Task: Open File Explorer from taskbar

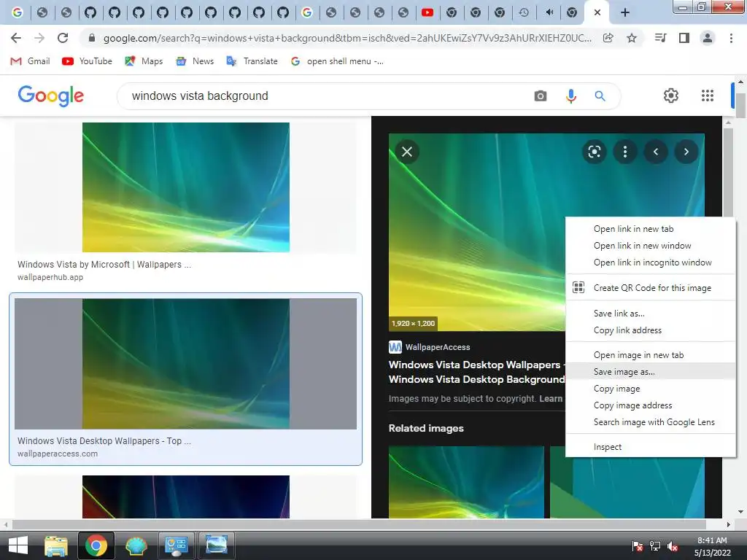Action: pyautogui.click(x=55, y=545)
